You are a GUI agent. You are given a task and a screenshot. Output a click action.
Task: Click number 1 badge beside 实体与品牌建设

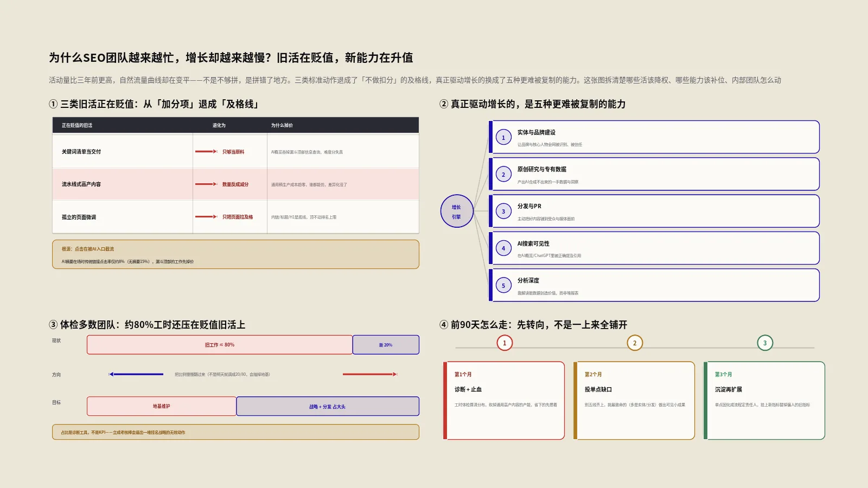pos(503,137)
